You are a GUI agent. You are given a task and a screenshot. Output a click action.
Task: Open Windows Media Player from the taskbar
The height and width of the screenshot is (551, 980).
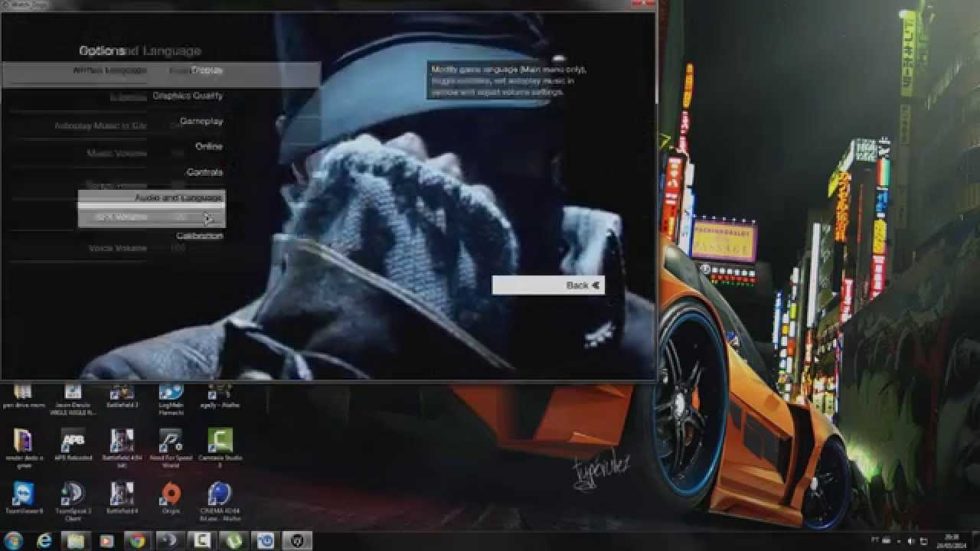coord(107,541)
